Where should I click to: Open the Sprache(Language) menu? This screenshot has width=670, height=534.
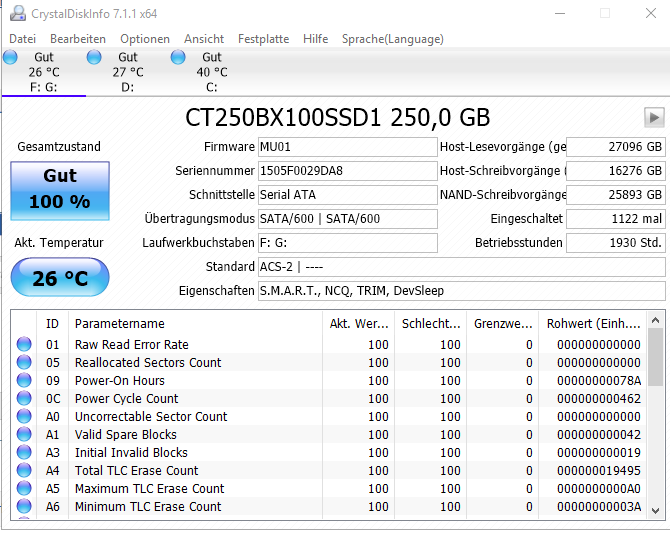(393, 39)
